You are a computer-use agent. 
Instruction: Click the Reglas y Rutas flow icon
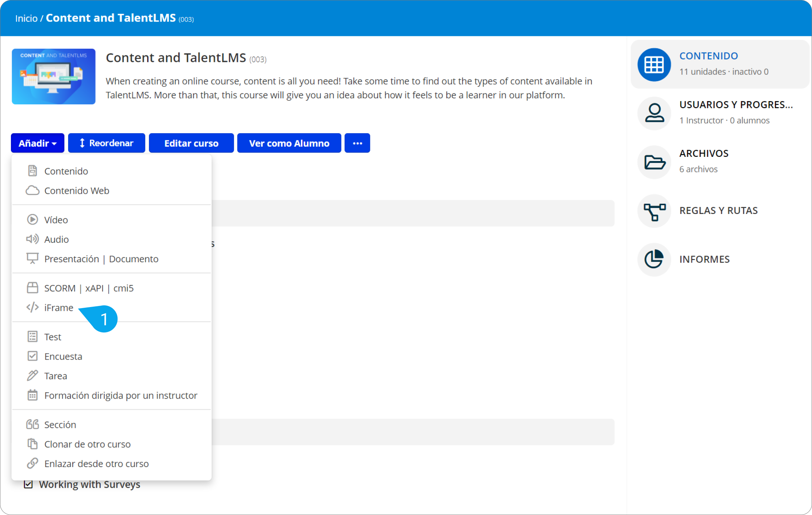[654, 211]
